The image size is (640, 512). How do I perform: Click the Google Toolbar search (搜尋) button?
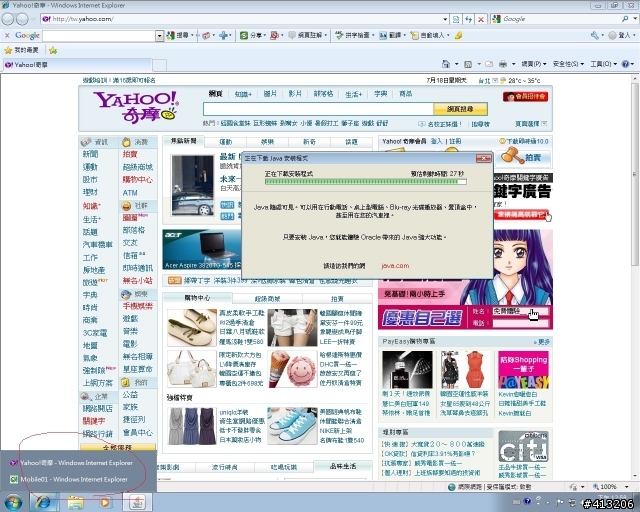pyautogui.click(x=178, y=36)
